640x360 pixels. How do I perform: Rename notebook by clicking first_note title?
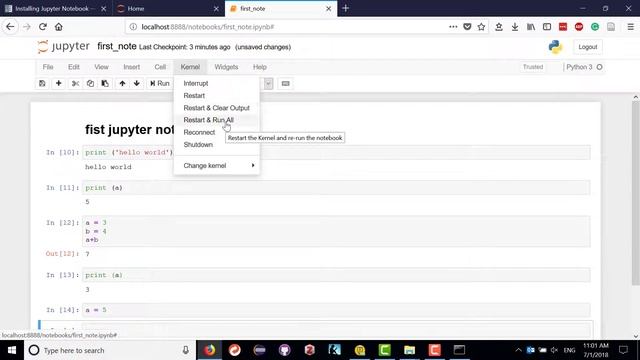pos(117,47)
